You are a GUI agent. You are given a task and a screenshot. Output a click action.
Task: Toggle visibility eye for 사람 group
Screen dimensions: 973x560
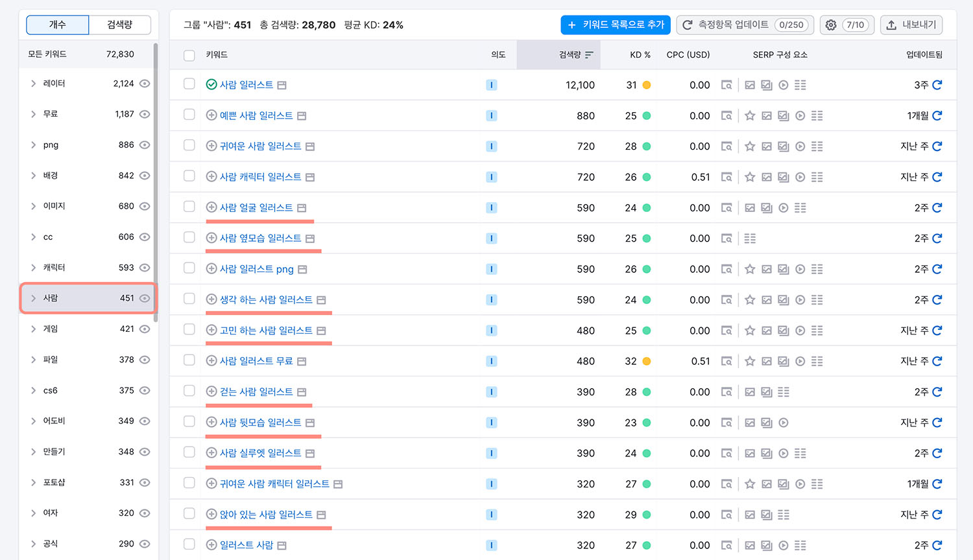(145, 298)
